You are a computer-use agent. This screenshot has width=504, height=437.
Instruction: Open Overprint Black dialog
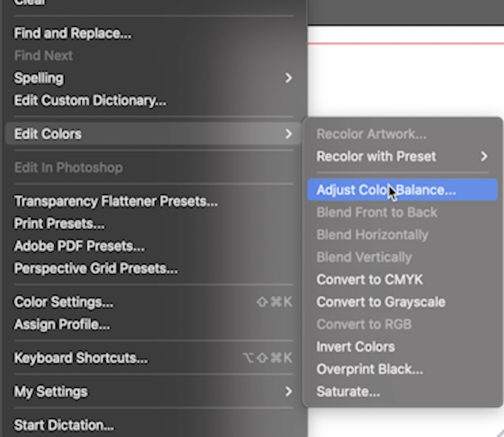[x=370, y=369]
